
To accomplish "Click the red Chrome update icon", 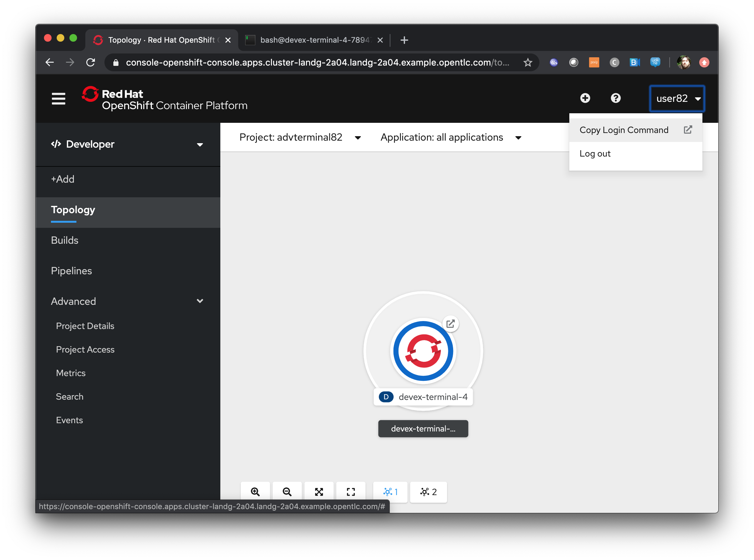I will [704, 62].
